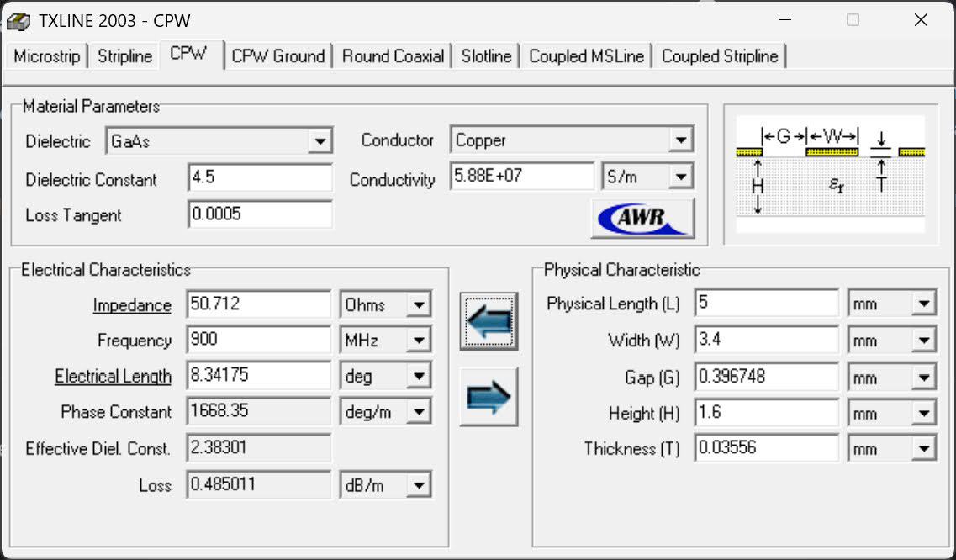Click the TXLINE app icon in title bar
This screenshot has height=560, width=956.
point(18,21)
